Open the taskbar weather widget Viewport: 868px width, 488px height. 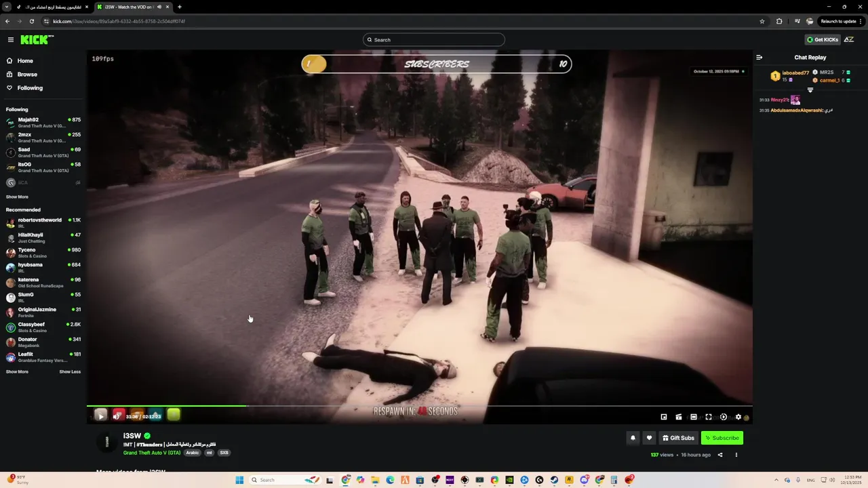(16, 480)
